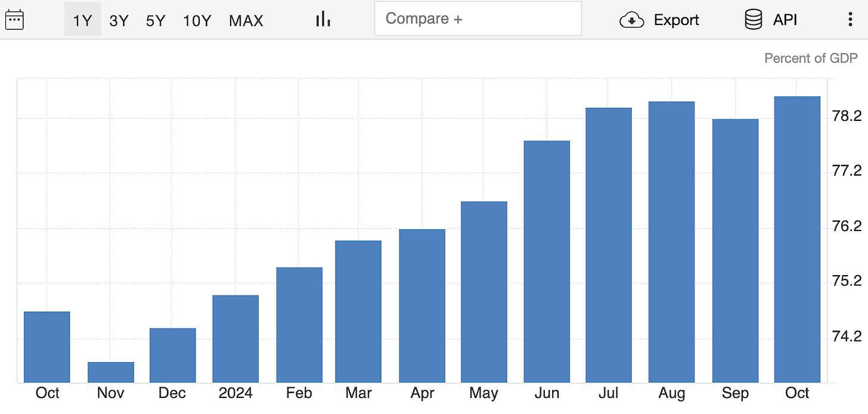Click the Dec x-axis label
This screenshot has width=868, height=414.
coord(173,393)
